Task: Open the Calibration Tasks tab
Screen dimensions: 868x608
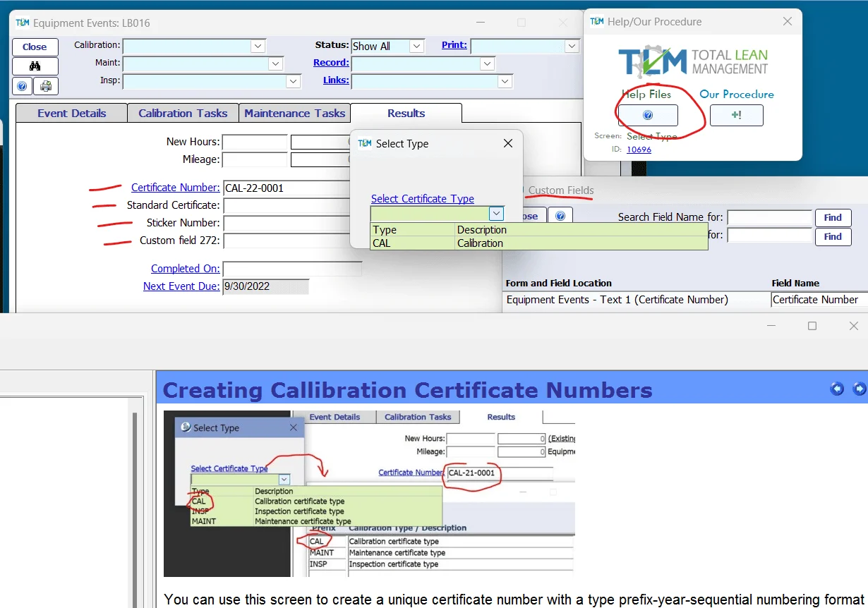Action: 183,113
